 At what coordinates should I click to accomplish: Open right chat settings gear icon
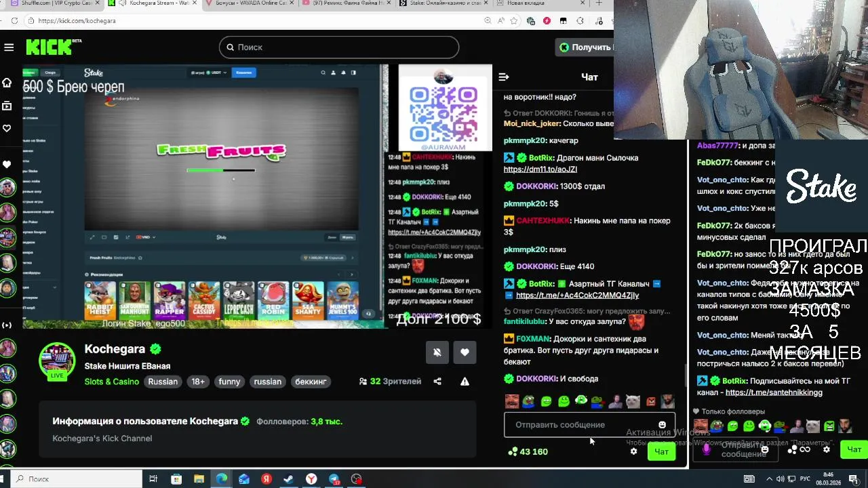[x=826, y=449]
